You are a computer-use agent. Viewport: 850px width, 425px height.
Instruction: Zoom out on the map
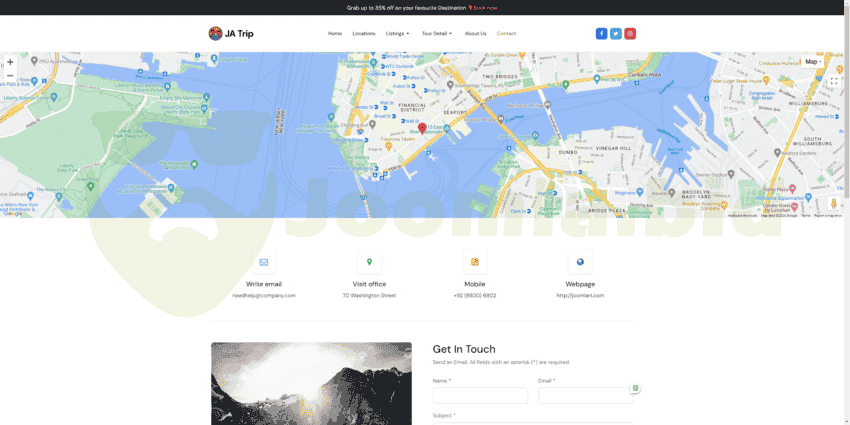tap(10, 75)
